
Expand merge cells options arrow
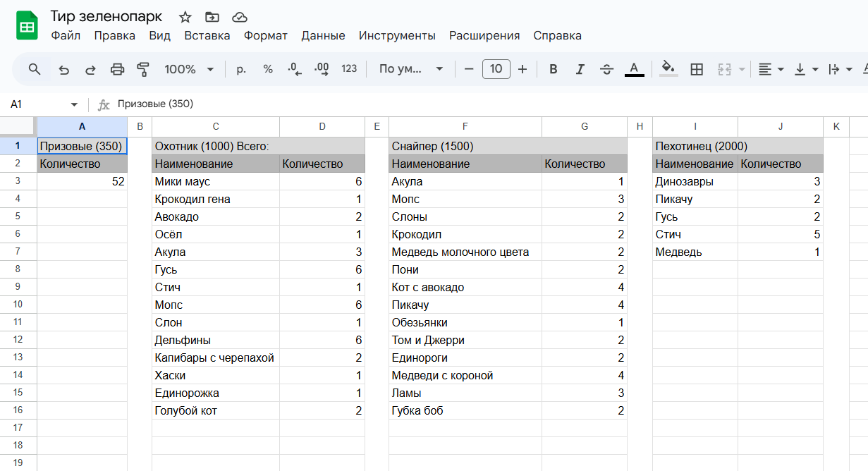pyautogui.click(x=742, y=69)
